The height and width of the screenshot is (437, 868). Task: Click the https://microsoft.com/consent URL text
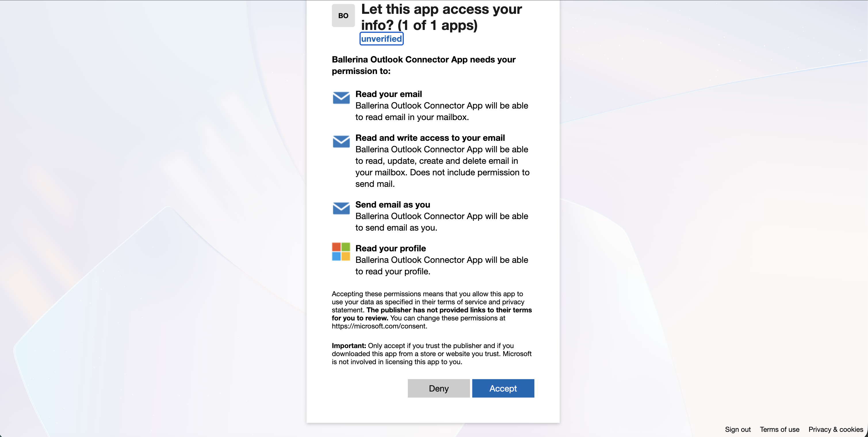(x=379, y=326)
